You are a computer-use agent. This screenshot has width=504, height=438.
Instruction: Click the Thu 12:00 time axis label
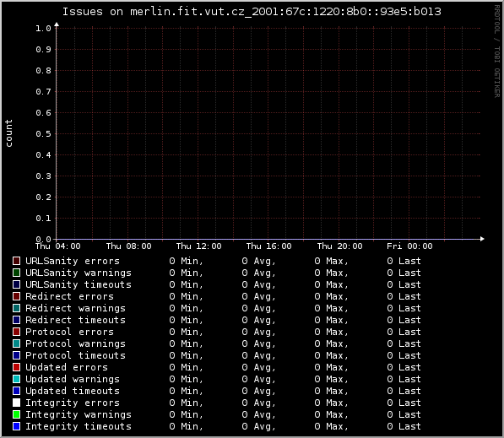point(198,246)
